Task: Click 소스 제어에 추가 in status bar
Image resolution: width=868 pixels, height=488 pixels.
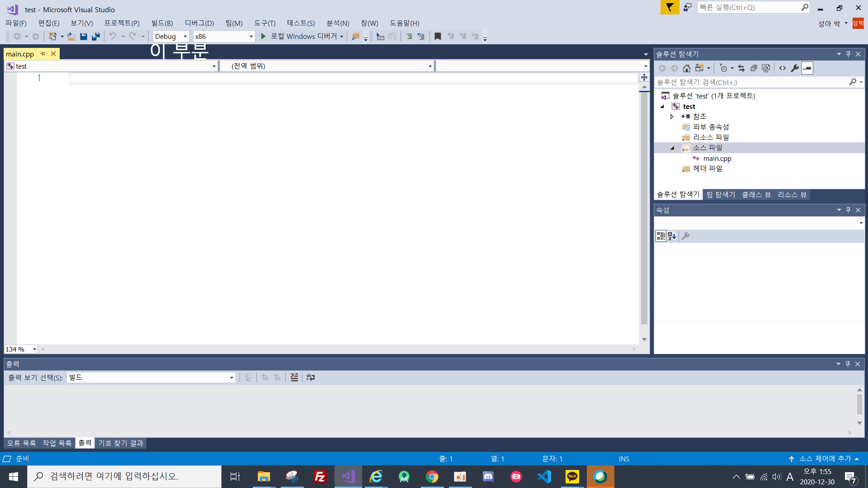Action: coord(825,459)
